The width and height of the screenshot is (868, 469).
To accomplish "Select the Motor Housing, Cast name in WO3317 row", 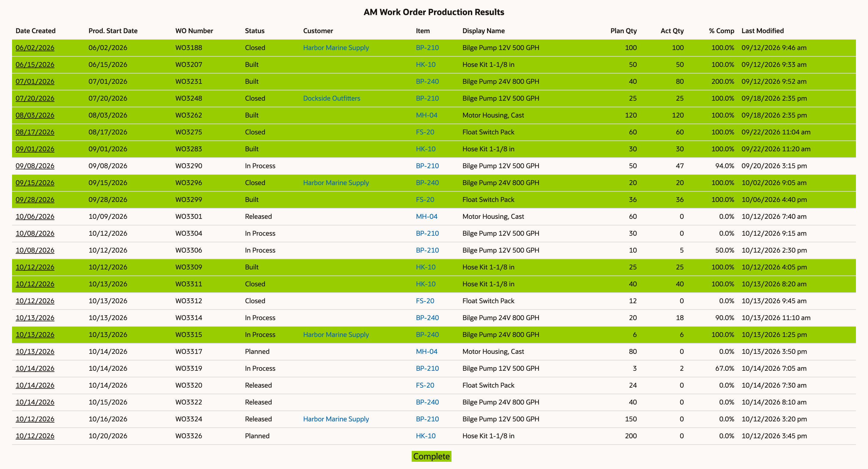I will coord(493,351).
